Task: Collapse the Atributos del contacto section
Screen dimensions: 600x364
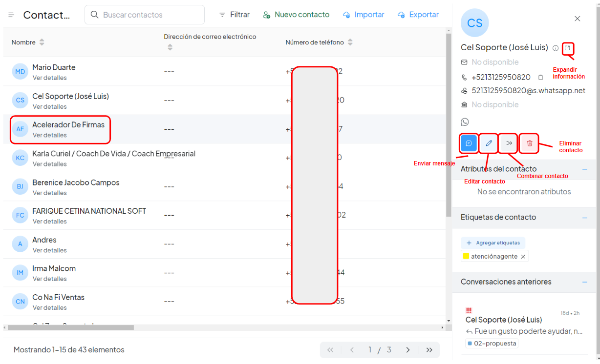Action: [x=584, y=169]
